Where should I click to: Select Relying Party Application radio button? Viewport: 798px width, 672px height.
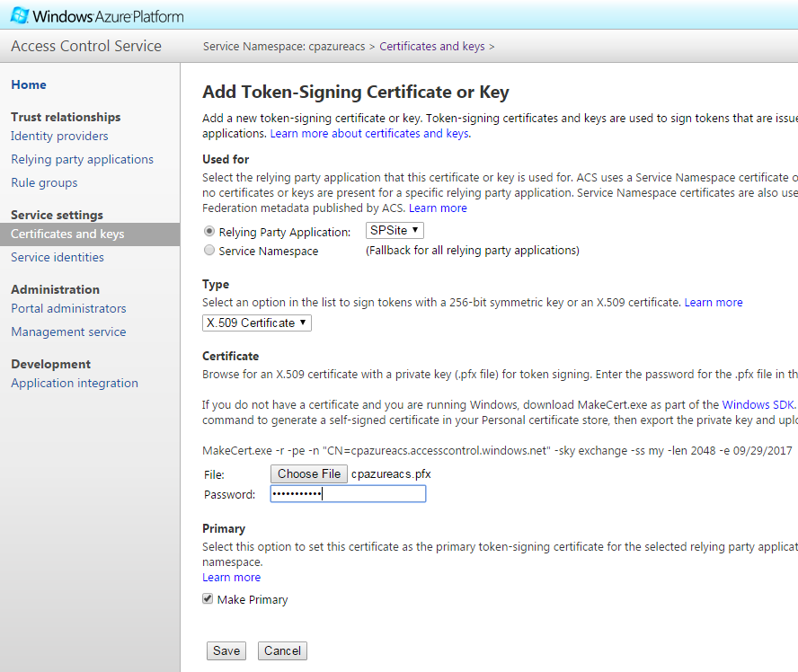(x=209, y=232)
